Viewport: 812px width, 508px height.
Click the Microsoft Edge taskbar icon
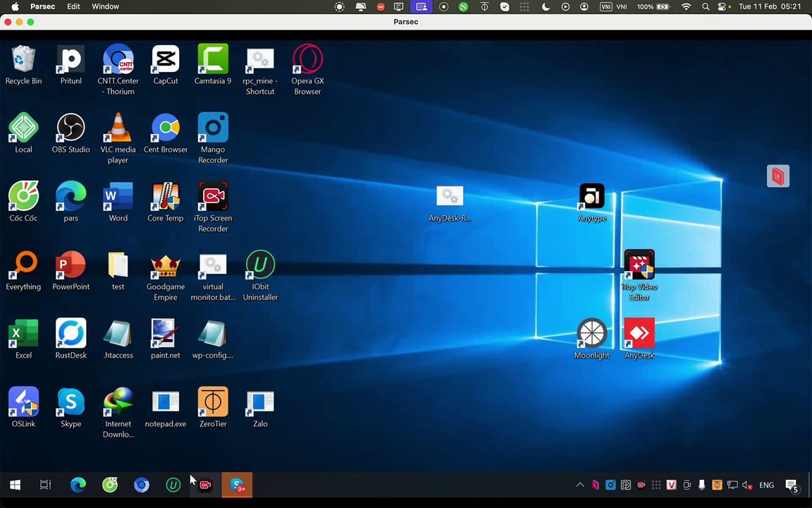pos(78,485)
